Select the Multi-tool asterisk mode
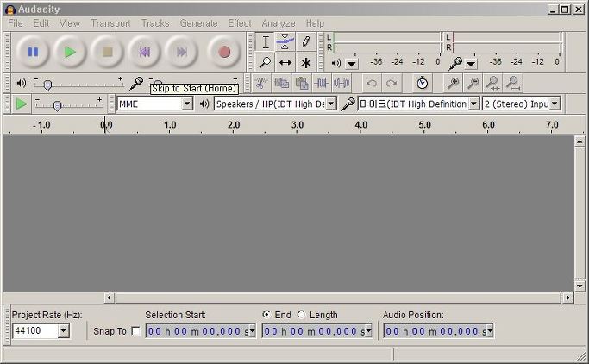Viewport: 589px width, 364px height. [x=305, y=62]
